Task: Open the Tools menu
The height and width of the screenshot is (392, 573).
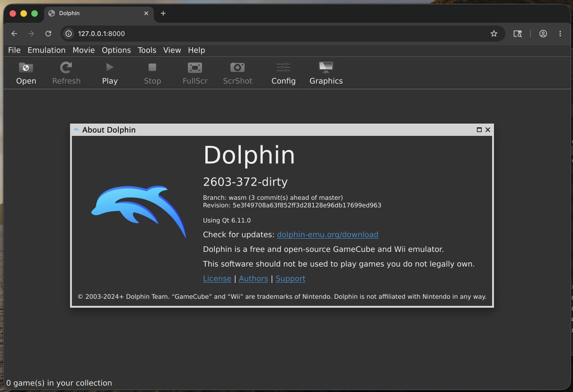Action: tap(147, 50)
